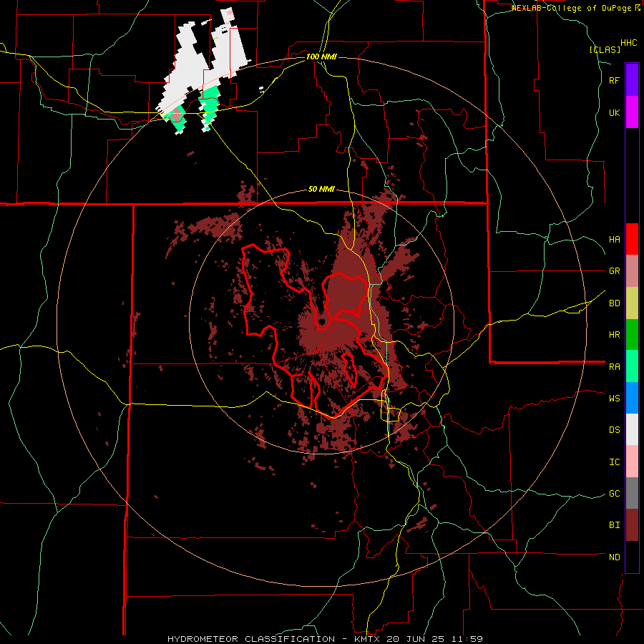Click the HA red legend swatch
This screenshot has height=644, width=644.
click(632, 239)
